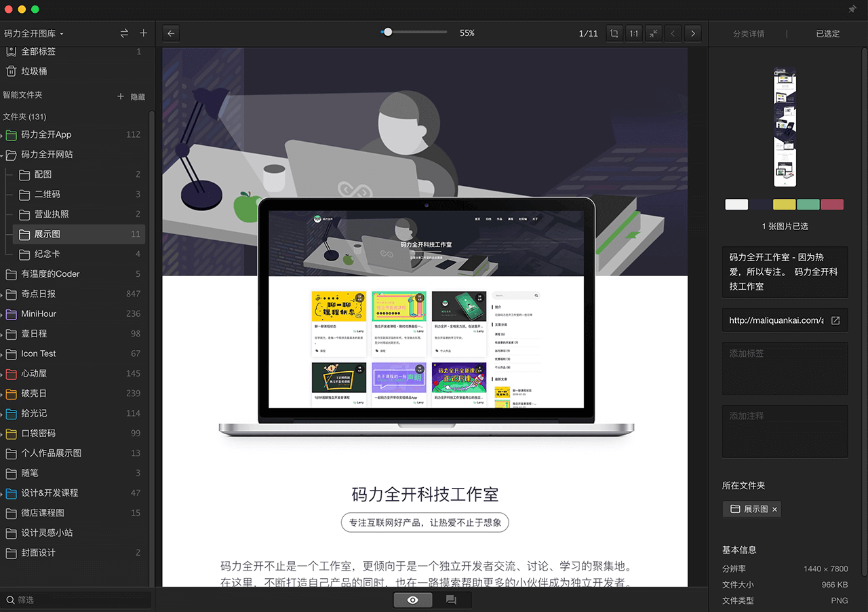Click the yellow color swatch
Image resolution: width=868 pixels, height=612 pixels.
coord(785,204)
